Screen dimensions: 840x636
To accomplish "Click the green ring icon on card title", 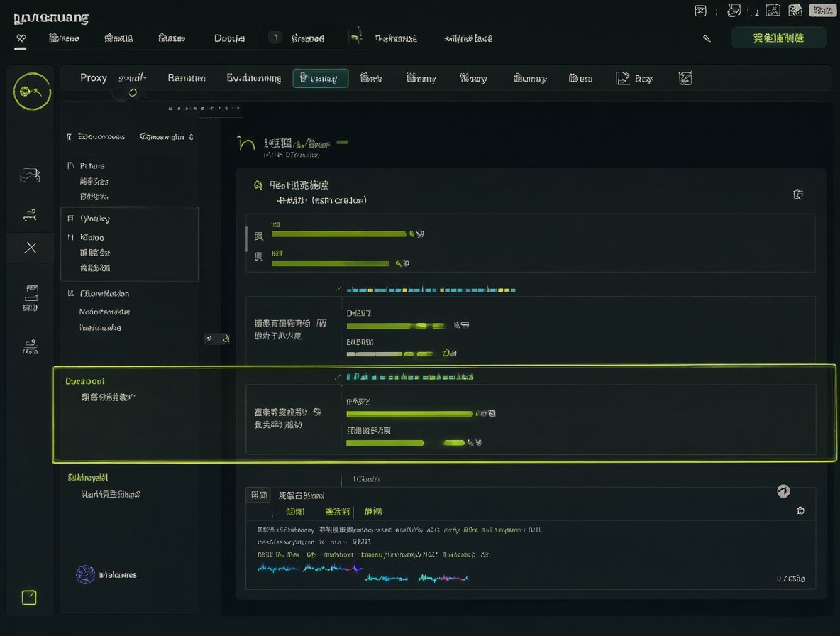I will click(x=258, y=185).
